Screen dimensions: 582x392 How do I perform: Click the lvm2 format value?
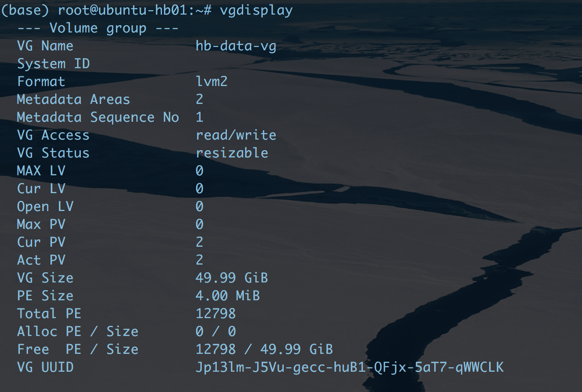point(211,82)
